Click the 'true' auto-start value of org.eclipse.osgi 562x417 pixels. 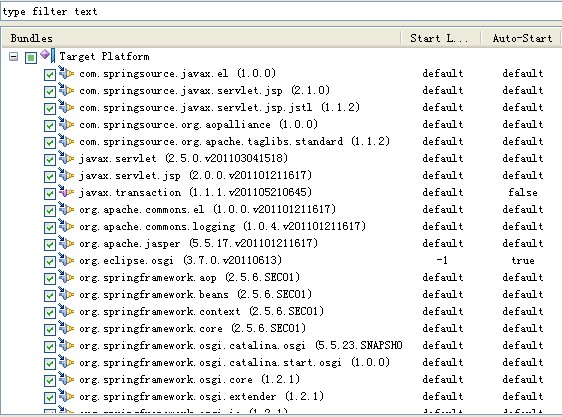[523, 261]
